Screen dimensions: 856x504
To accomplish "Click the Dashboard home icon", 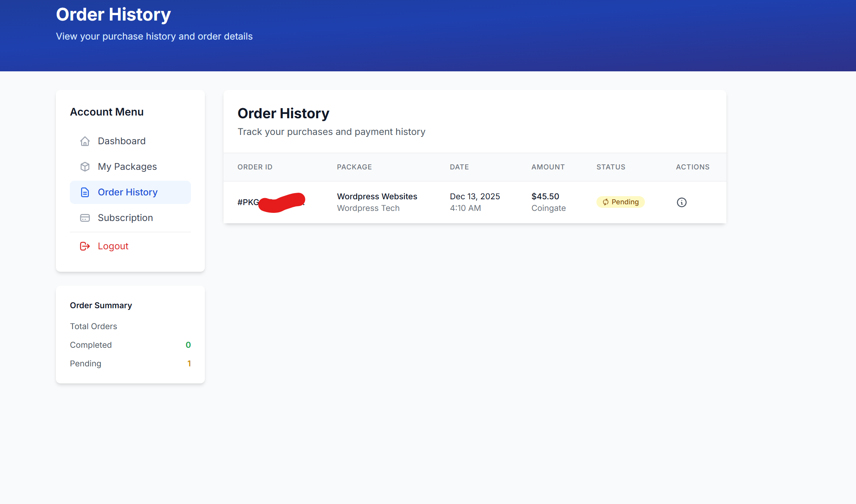I will click(85, 141).
